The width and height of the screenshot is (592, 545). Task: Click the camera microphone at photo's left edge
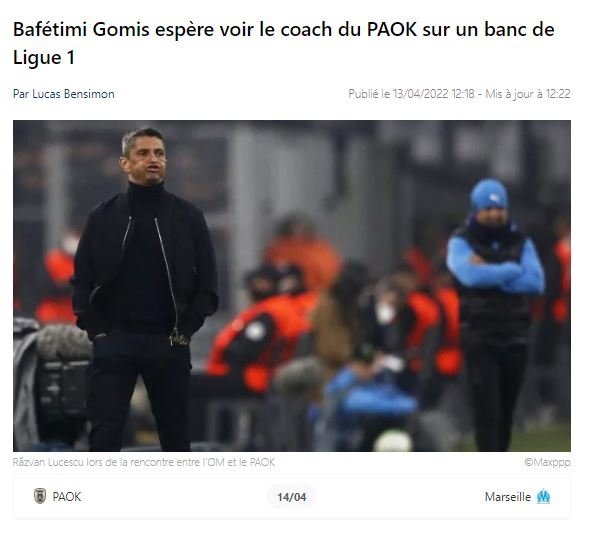click(63, 342)
